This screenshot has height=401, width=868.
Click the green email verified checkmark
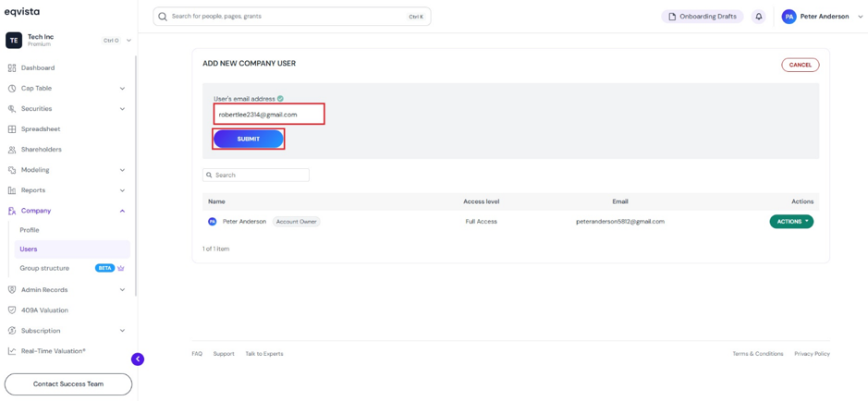click(x=281, y=99)
